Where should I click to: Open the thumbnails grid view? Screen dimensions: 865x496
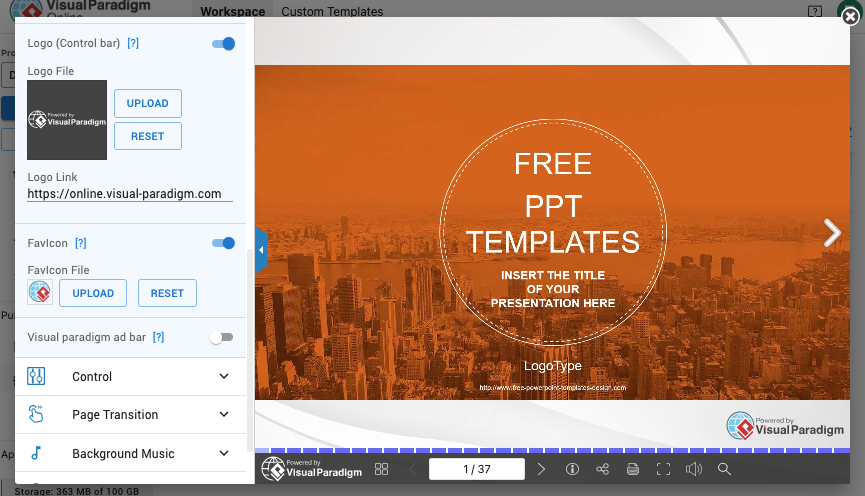[x=381, y=469]
